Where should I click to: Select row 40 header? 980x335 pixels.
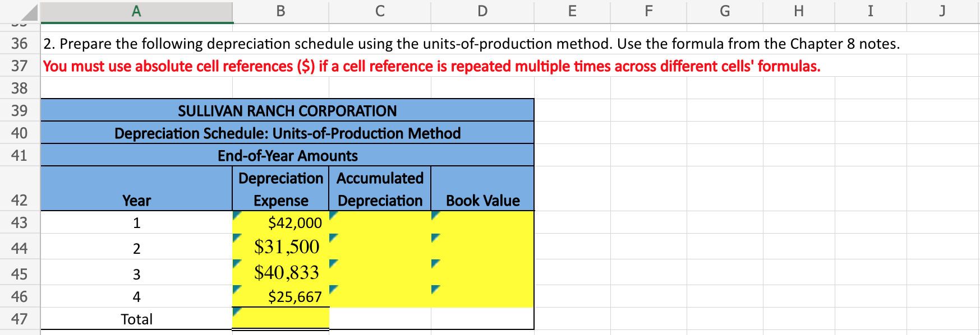tap(20, 133)
